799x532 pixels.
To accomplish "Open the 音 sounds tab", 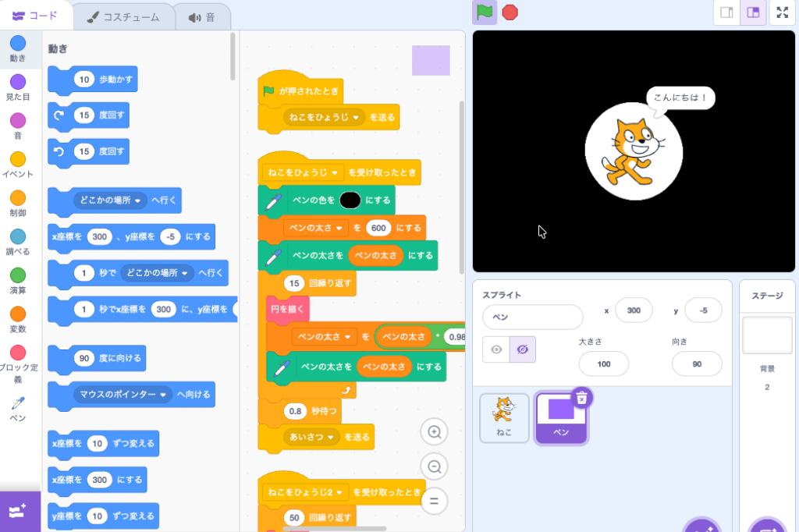I will (201, 16).
